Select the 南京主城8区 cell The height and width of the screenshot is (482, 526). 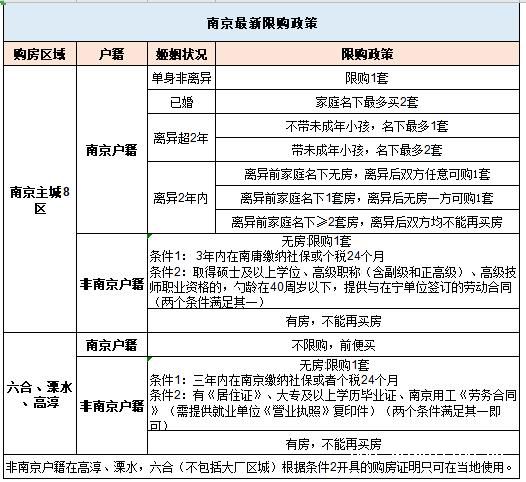pos(40,199)
